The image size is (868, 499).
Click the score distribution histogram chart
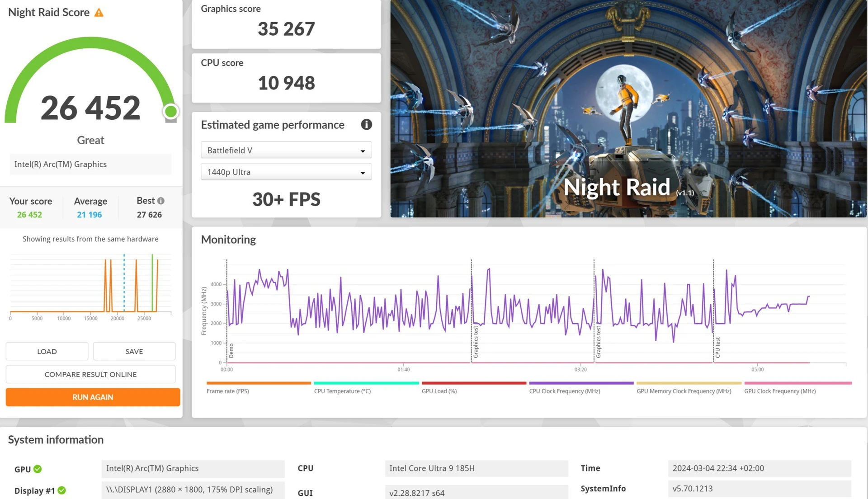[x=90, y=287]
